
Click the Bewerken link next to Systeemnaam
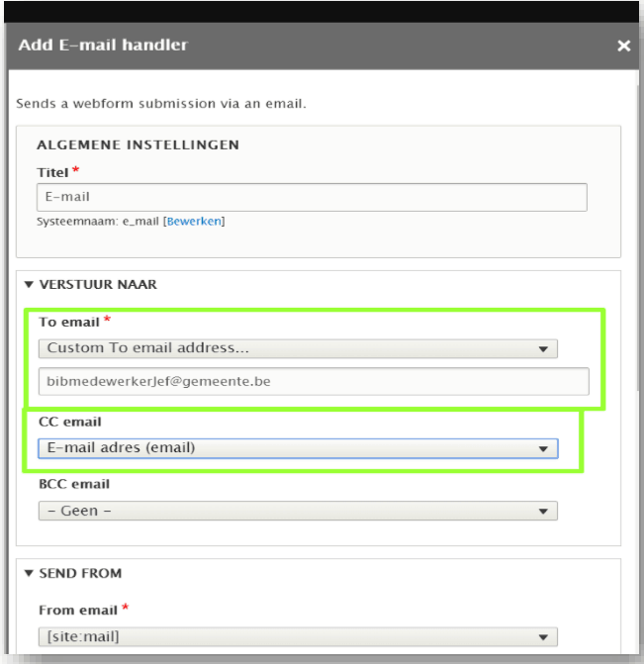point(194,221)
